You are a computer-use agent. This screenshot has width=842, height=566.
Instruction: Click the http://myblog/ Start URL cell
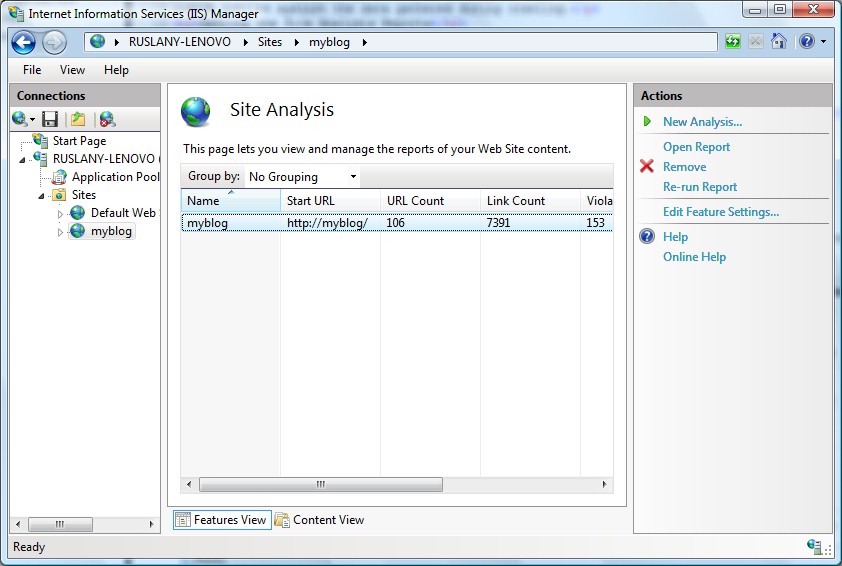pos(327,223)
